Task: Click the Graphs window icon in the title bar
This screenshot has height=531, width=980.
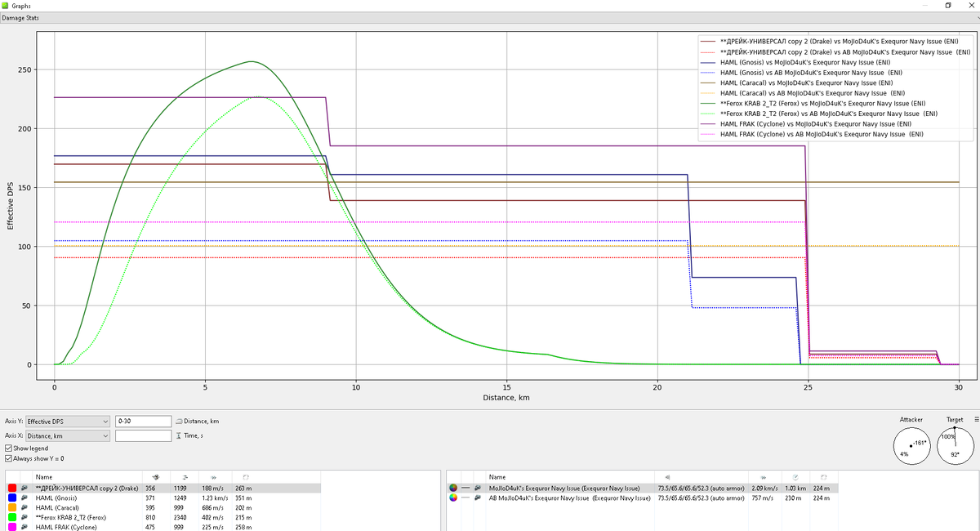Action: tap(7, 5)
